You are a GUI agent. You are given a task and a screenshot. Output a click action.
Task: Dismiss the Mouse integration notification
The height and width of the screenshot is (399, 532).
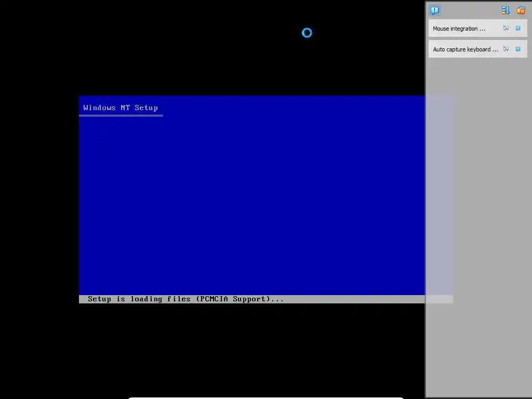[x=518, y=28]
